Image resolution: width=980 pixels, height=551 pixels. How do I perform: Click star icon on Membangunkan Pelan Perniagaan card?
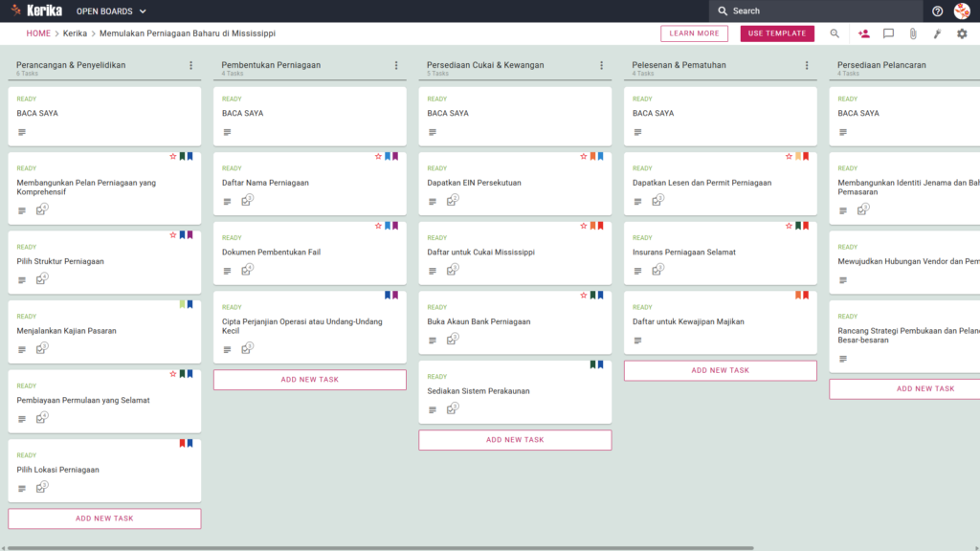[x=173, y=156]
